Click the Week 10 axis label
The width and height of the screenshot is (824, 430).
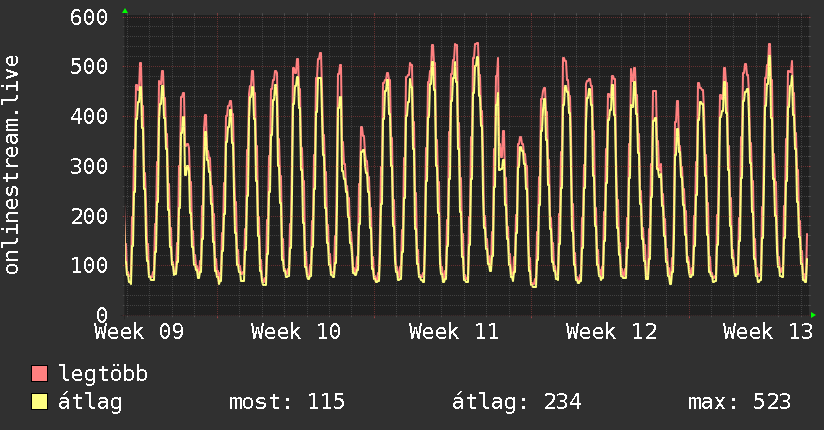tap(296, 332)
